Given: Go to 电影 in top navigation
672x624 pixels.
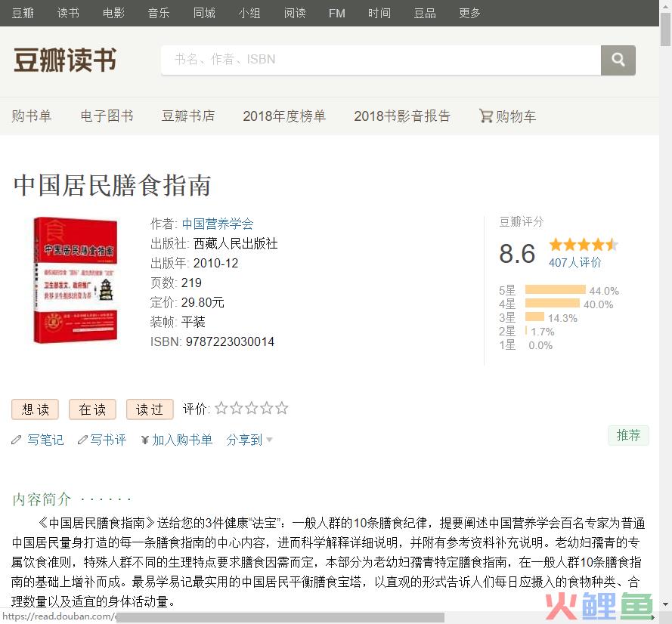Looking at the screenshot, I should pyautogui.click(x=113, y=14).
